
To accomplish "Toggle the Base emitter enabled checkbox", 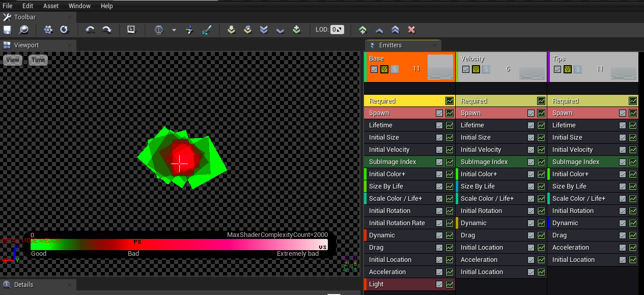I will (374, 69).
